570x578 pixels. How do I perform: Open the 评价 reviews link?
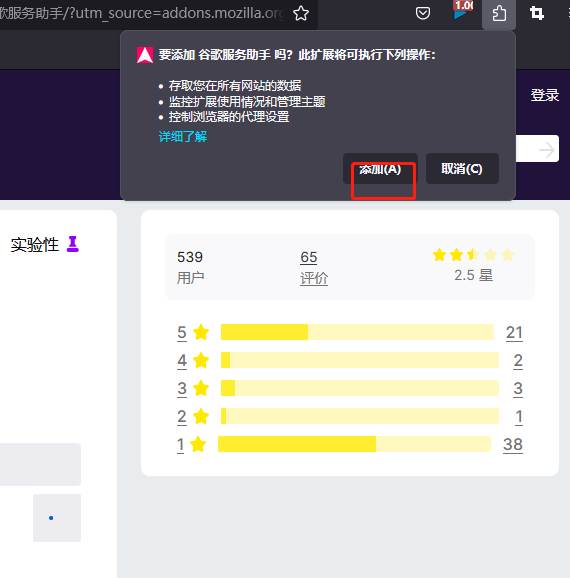(x=314, y=278)
